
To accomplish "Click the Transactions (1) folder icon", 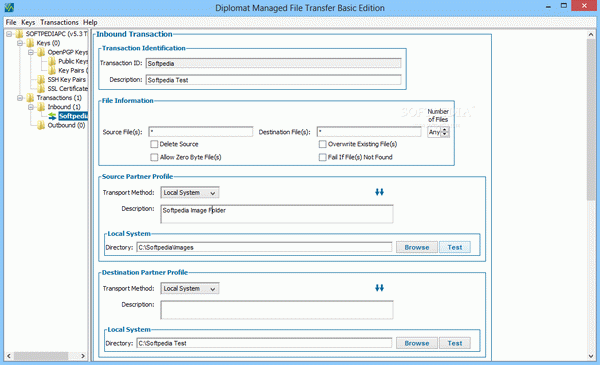I will point(30,98).
